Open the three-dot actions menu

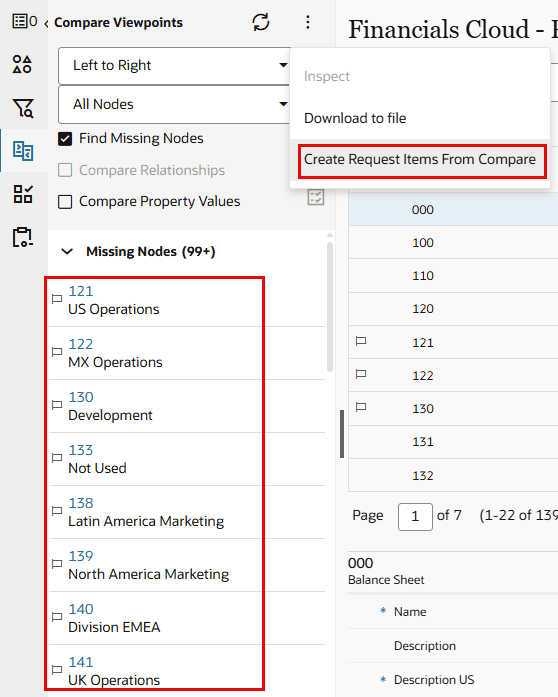click(x=308, y=22)
